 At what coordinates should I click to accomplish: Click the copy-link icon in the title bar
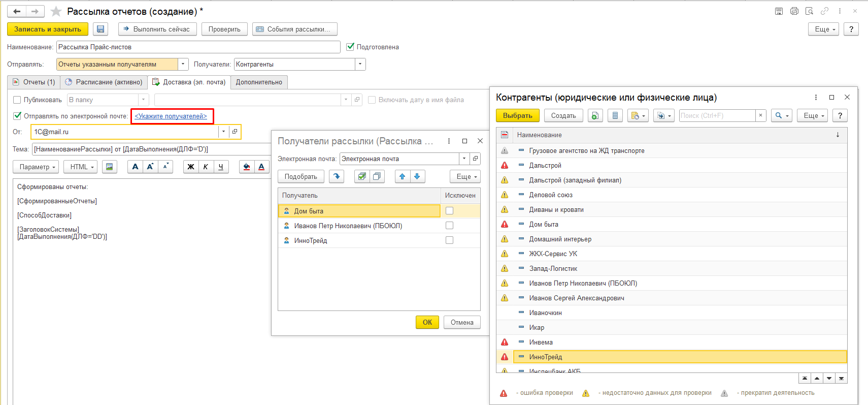click(825, 11)
